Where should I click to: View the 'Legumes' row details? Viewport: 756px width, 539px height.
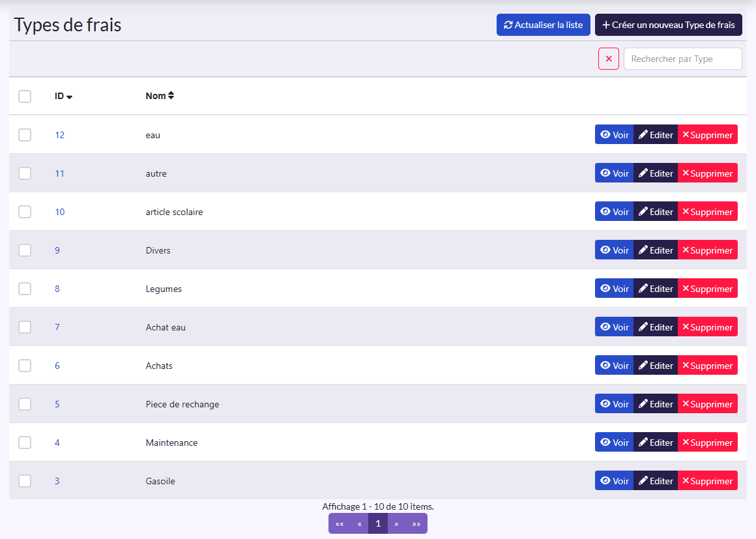(614, 288)
